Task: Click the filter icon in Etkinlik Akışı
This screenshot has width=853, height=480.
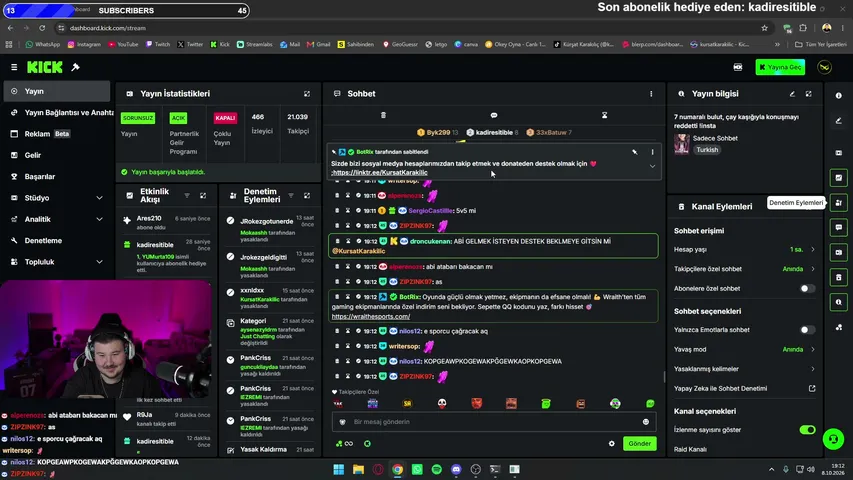Action: [x=187, y=195]
